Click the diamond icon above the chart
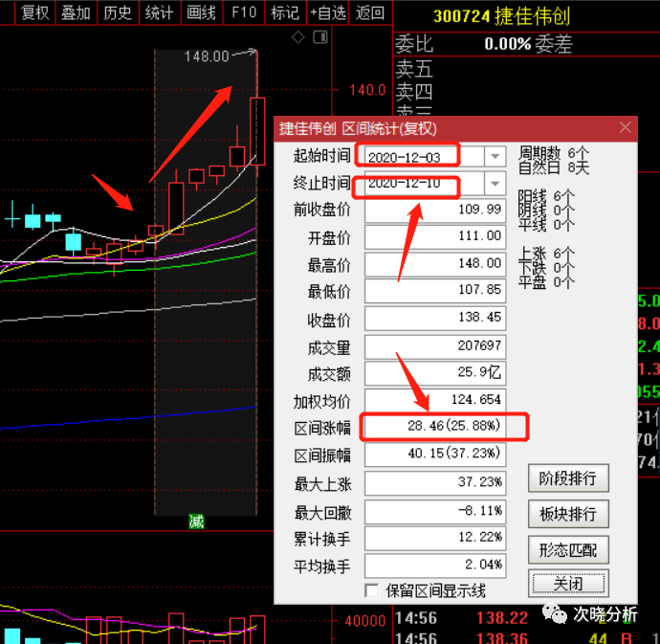660x644 pixels. [298, 37]
